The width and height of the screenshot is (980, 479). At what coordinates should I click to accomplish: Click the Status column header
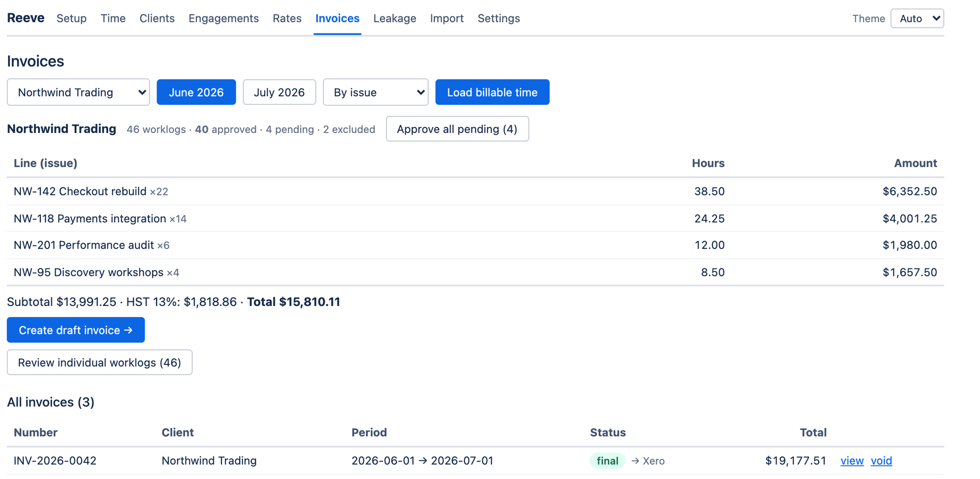(x=608, y=432)
